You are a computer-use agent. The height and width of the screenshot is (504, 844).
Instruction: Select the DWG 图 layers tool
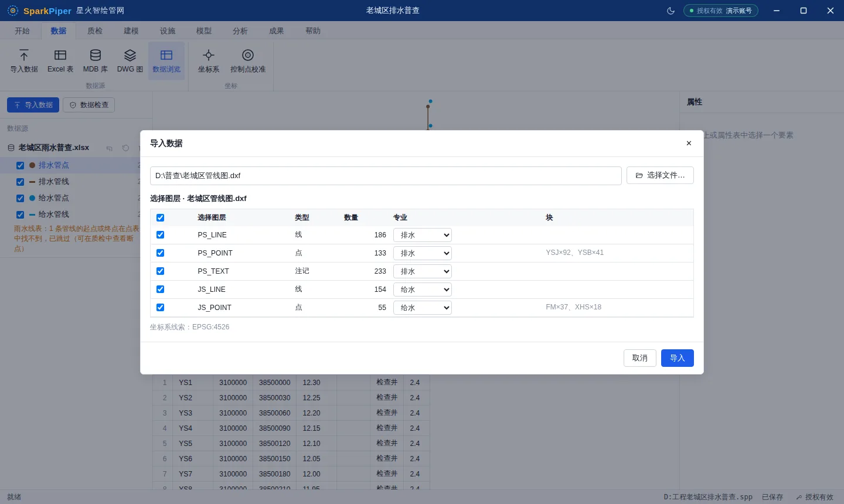click(x=130, y=61)
